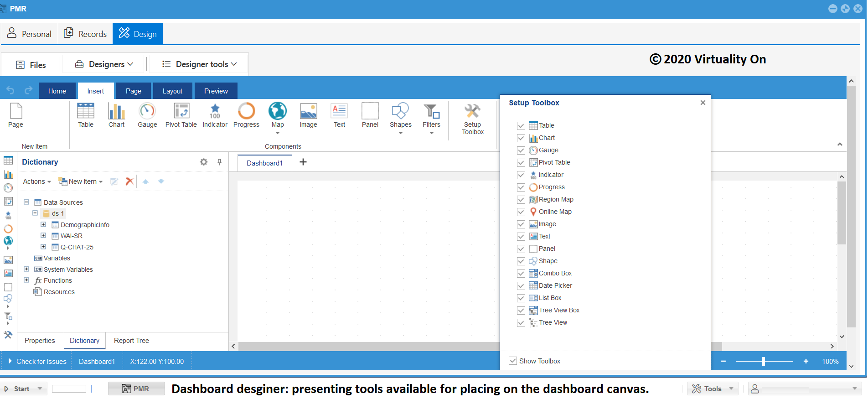Click the red delete icon in Dictionary
The width and height of the screenshot is (868, 399).
tap(129, 181)
